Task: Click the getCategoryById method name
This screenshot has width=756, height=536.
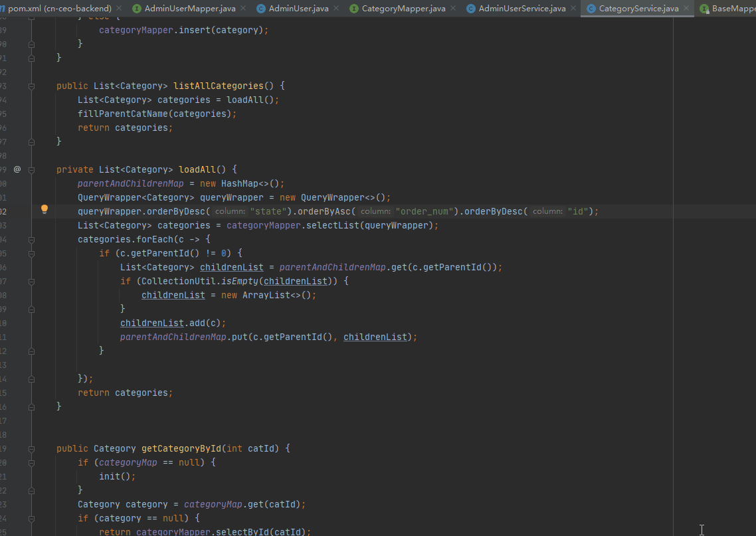Action: pos(181,448)
